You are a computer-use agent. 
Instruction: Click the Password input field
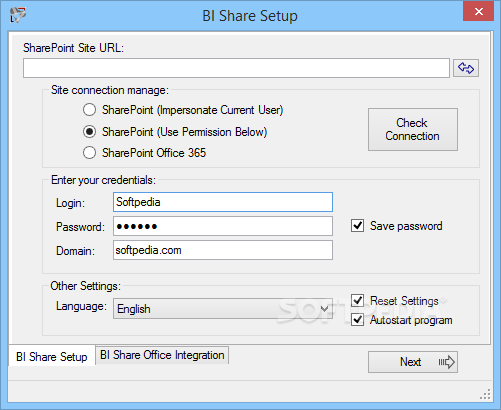[x=223, y=226]
